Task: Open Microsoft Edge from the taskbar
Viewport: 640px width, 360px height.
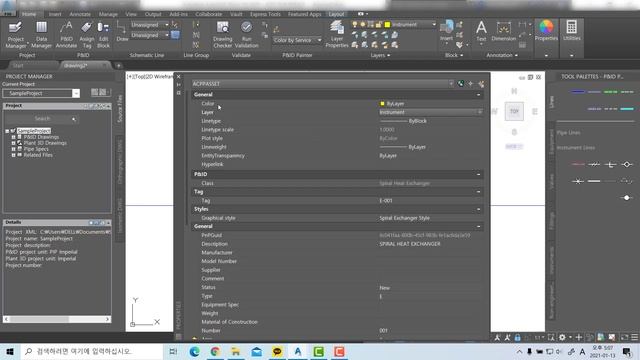Action: click(195, 351)
